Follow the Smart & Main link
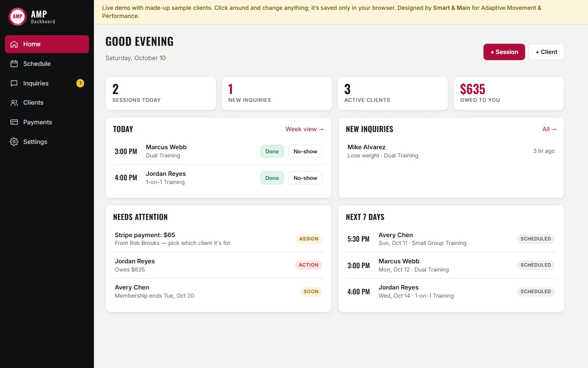 click(452, 8)
